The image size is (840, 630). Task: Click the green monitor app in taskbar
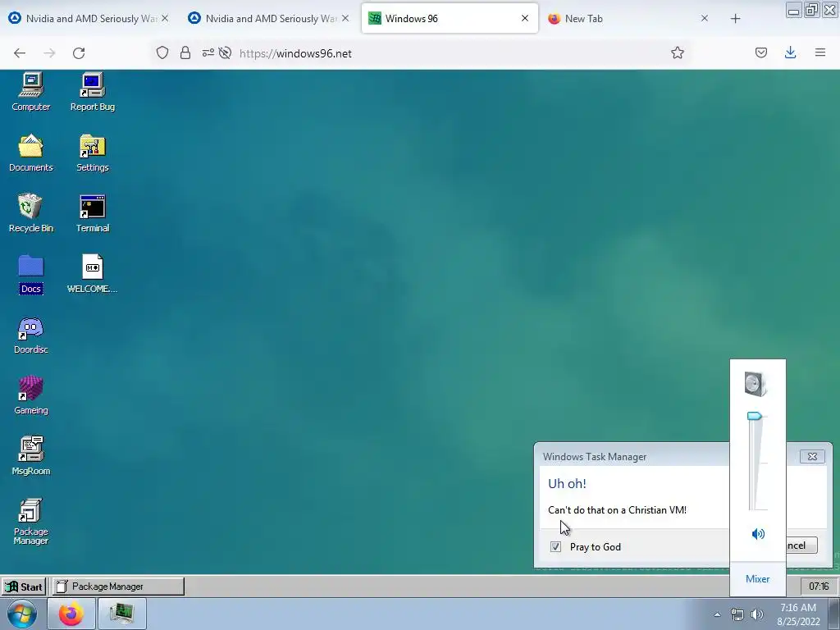pyautogui.click(x=122, y=614)
